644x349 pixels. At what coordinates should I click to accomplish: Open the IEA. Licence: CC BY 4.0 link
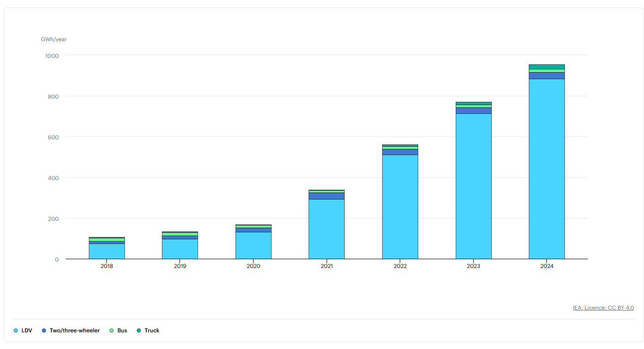point(603,308)
